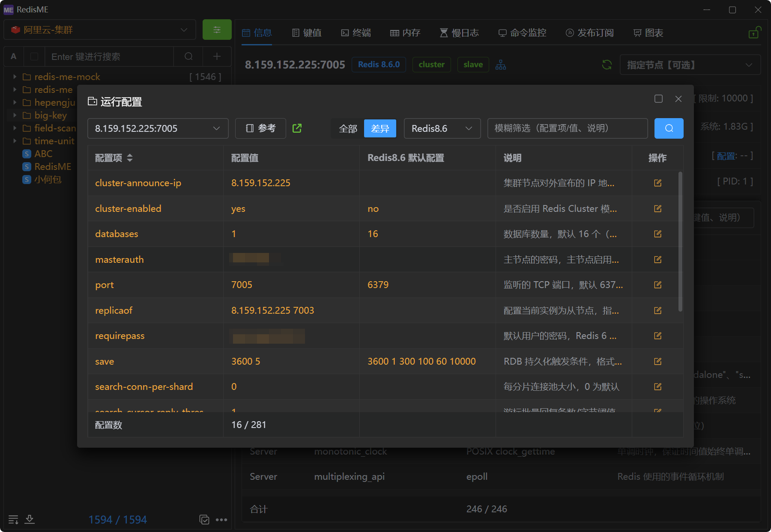Switch to the 慢日志 tab
The height and width of the screenshot is (532, 771).
pos(459,33)
